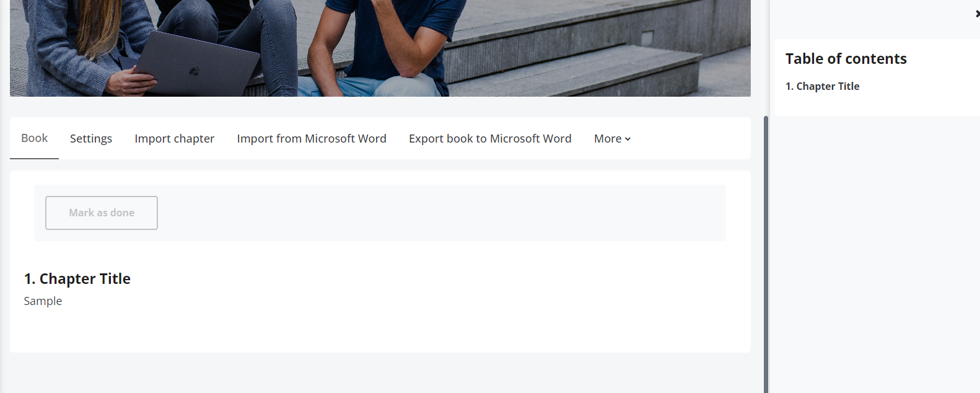Click the '1. Chapter Title' chapter heading
The image size is (980, 393).
pos(77,279)
